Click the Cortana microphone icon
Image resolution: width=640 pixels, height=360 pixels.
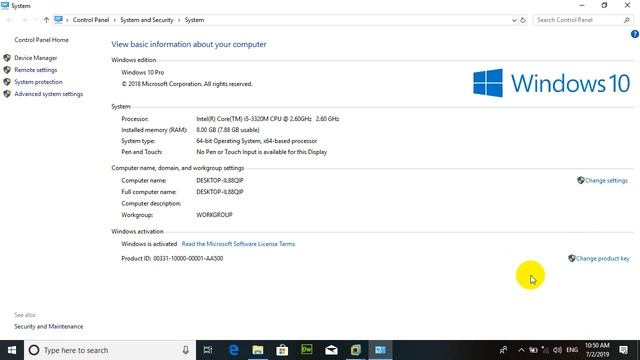(185, 350)
